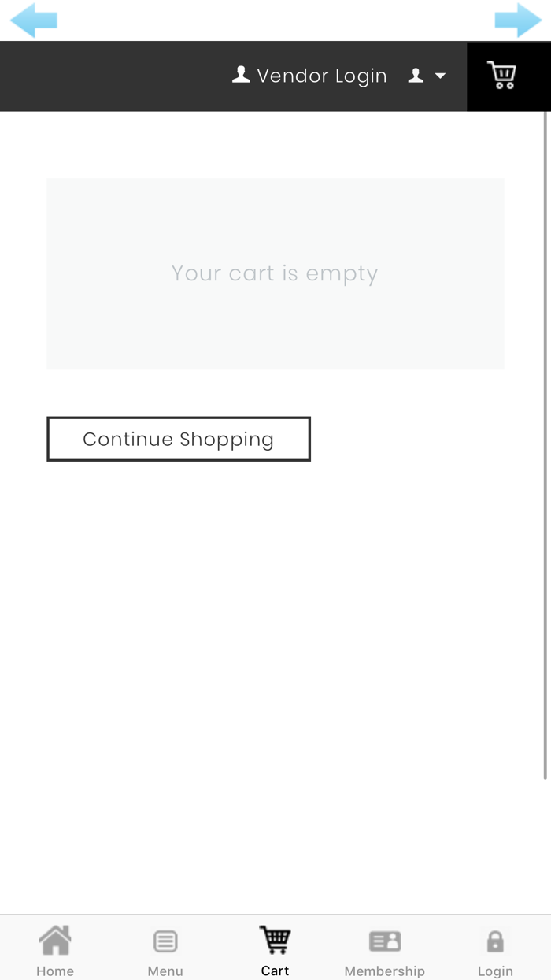Expand the account dropdown caret

(440, 76)
